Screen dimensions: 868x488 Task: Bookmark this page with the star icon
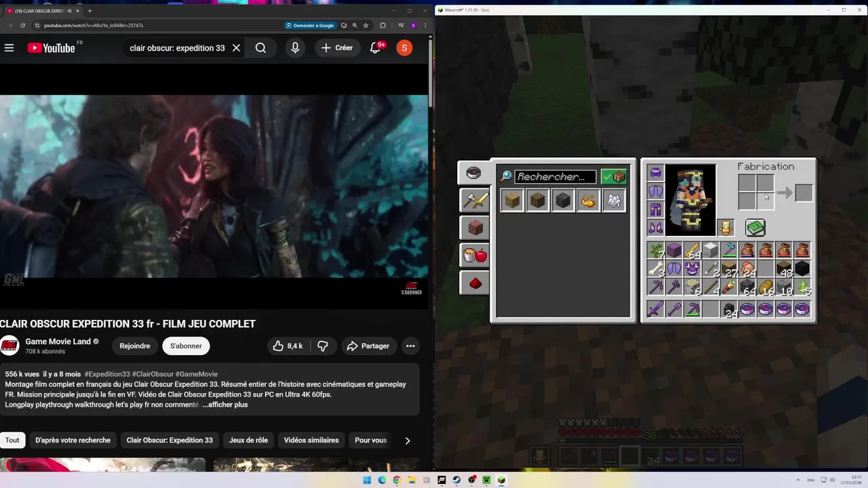[366, 25]
